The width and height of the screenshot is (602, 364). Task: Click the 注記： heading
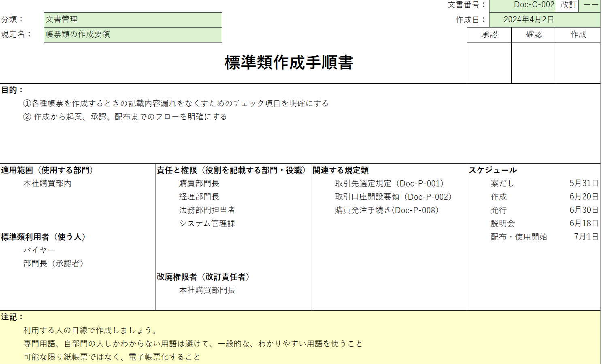click(x=13, y=317)
